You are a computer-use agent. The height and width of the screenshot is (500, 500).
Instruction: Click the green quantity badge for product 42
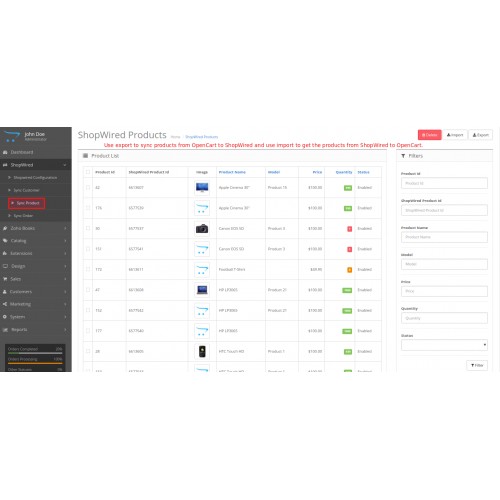(348, 188)
